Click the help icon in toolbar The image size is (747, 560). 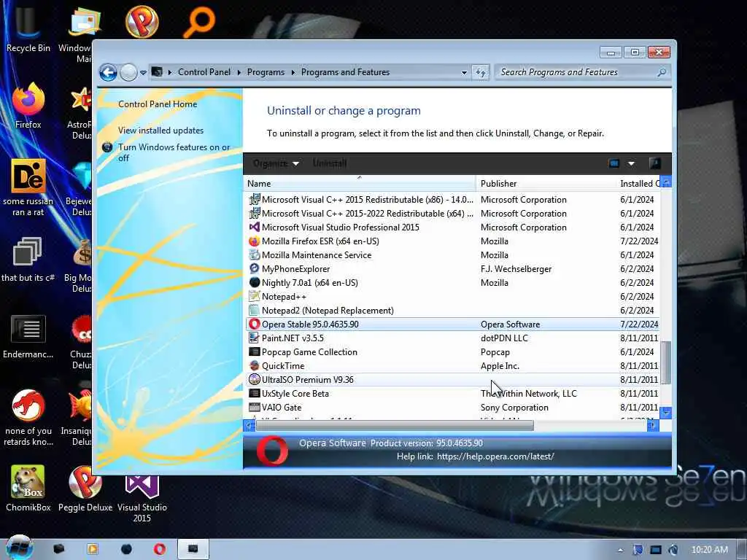(655, 163)
